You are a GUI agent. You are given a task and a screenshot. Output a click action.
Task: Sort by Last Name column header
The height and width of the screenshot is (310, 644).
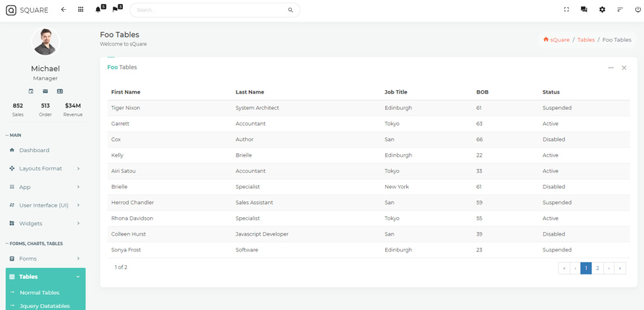click(250, 92)
